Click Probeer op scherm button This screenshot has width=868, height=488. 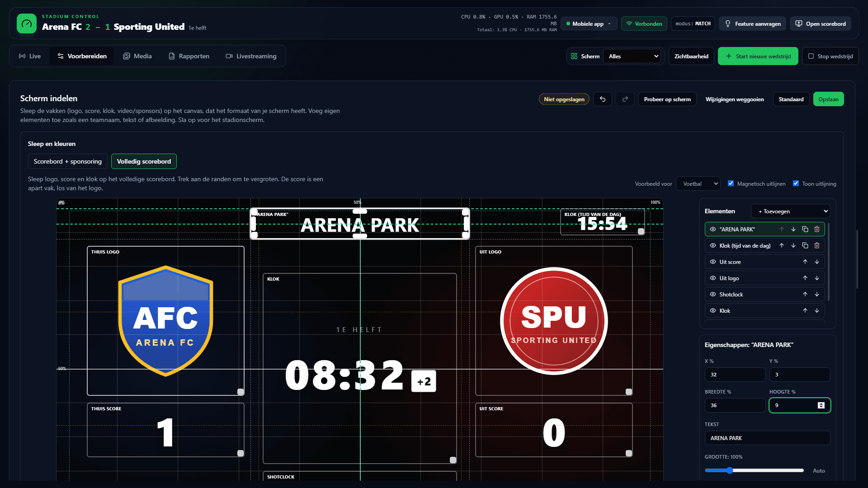[667, 99]
